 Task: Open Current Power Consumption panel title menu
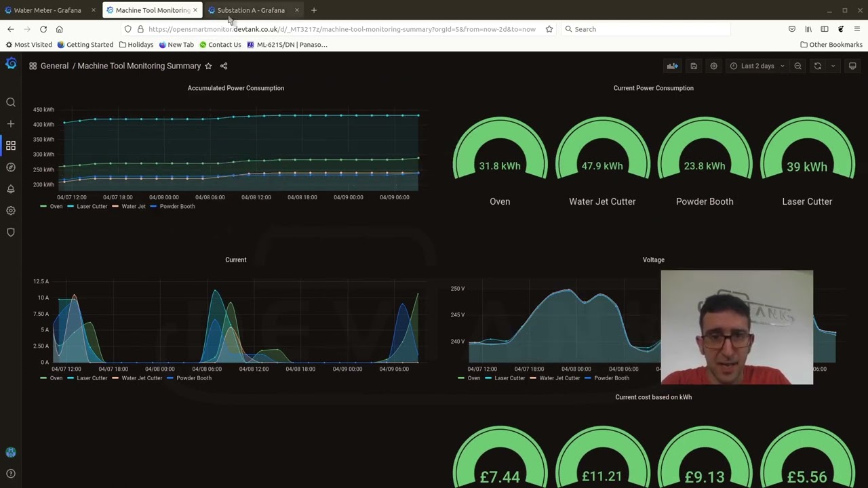653,88
